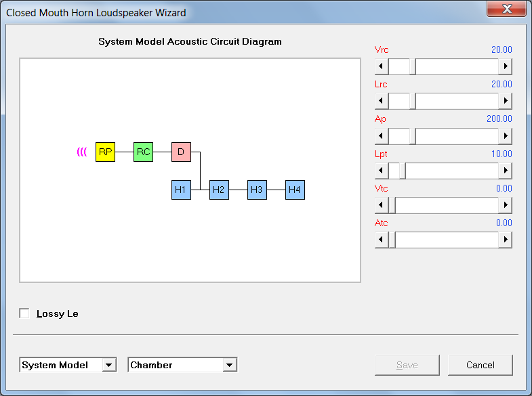Image resolution: width=532 pixels, height=396 pixels.
Task: Click the red Lpt label
Action: point(381,154)
